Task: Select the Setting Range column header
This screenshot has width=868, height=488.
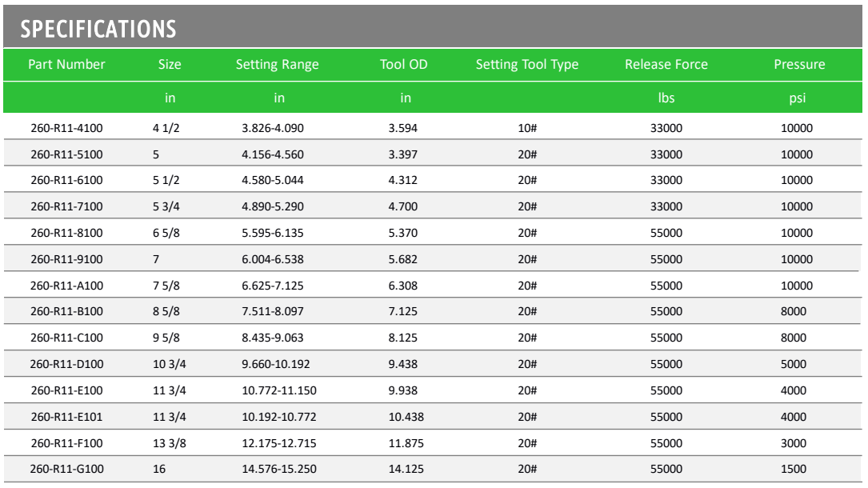Action: tap(278, 65)
